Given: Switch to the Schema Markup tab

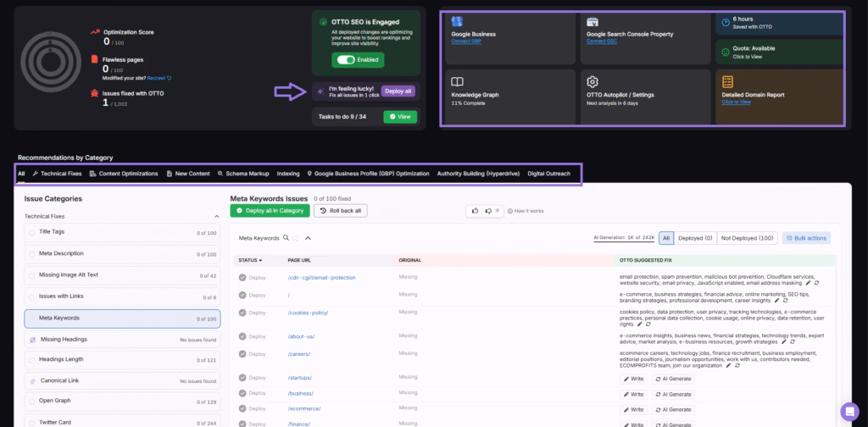Looking at the screenshot, I should tap(242, 174).
